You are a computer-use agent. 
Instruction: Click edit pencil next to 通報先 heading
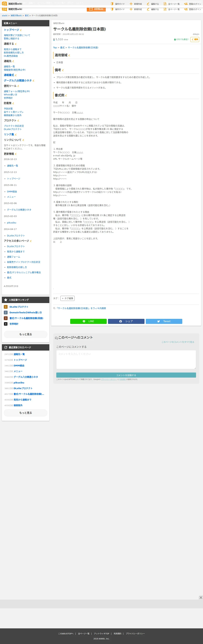(x=13, y=61)
